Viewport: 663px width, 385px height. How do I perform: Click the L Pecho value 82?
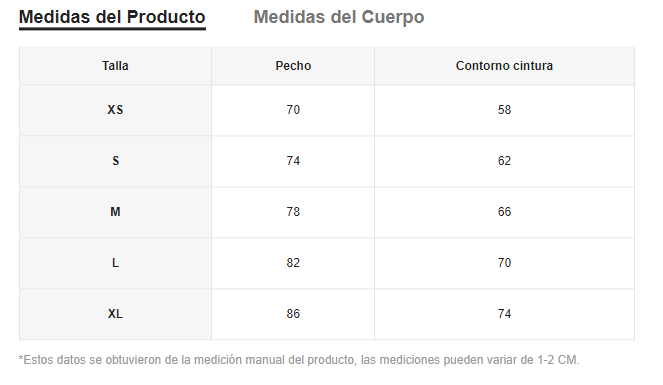(x=293, y=263)
